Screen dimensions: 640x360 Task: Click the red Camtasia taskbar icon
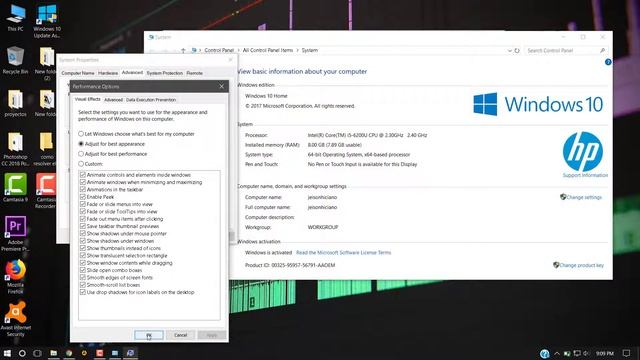pyautogui.click(x=100, y=353)
